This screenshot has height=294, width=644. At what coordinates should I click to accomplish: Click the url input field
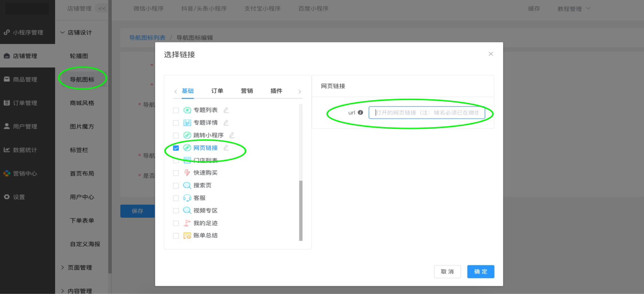tap(427, 113)
